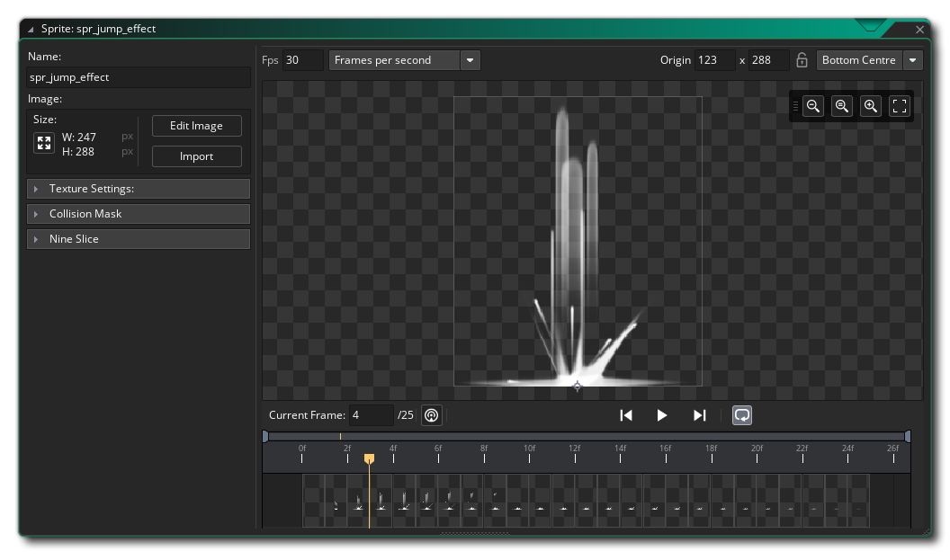Click the Edit Image button
Viewport: 950px width, 560px height.
click(196, 126)
